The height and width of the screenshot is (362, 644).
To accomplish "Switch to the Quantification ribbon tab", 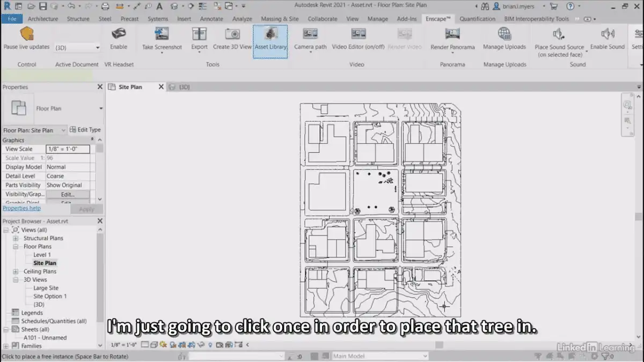I will pos(477,19).
